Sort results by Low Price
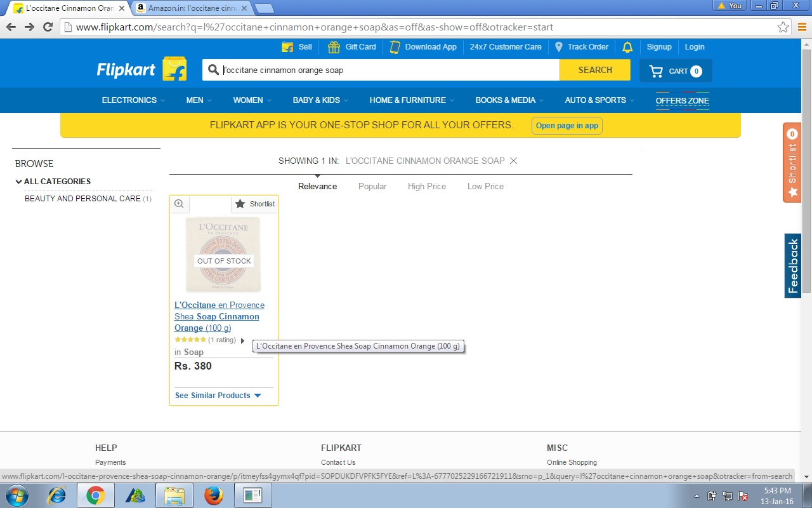Viewport: 812px width, 508px height. (x=485, y=187)
